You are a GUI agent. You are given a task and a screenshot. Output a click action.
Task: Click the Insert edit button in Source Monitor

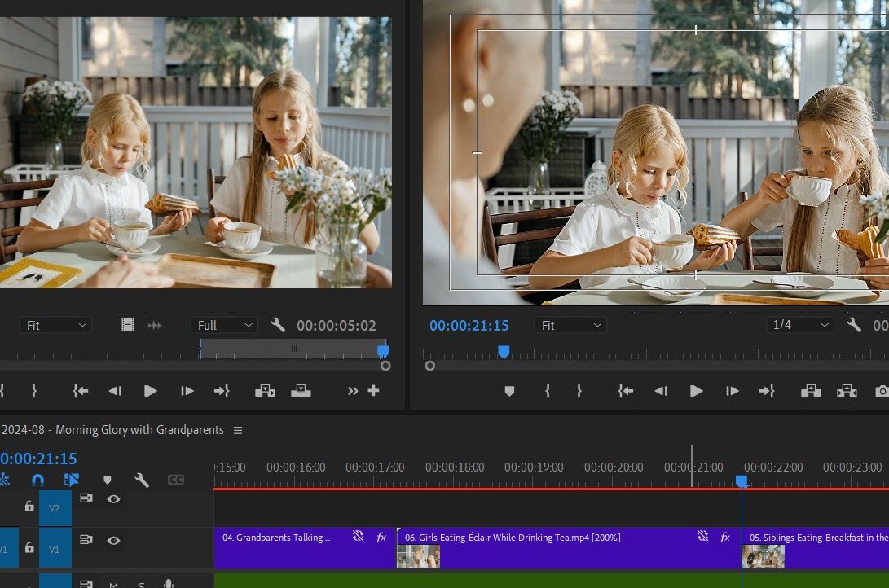tap(265, 391)
